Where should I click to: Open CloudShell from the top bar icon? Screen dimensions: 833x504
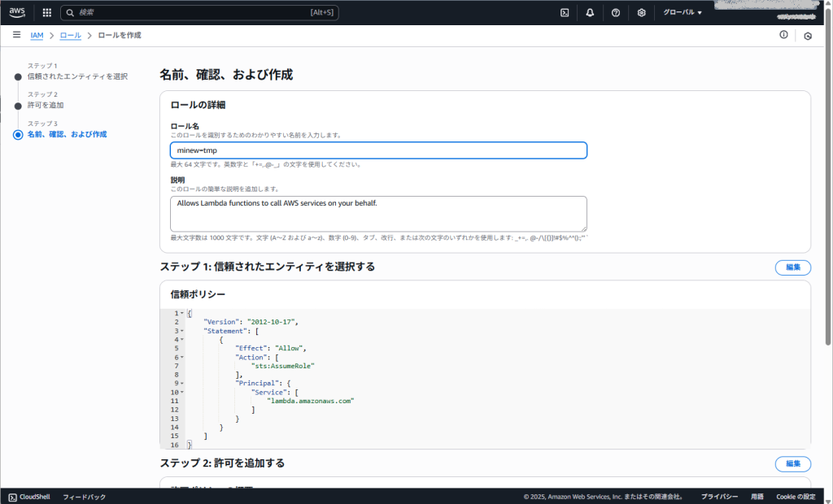565,13
